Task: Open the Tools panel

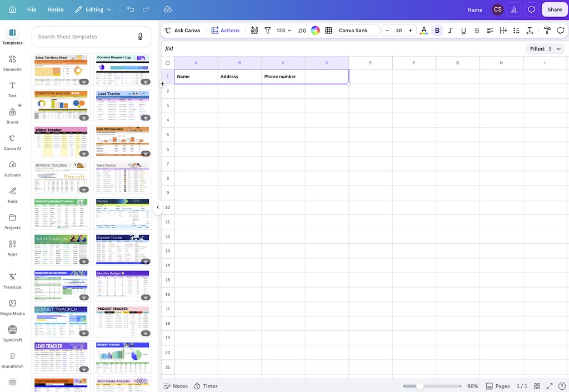Action: pyautogui.click(x=12, y=195)
